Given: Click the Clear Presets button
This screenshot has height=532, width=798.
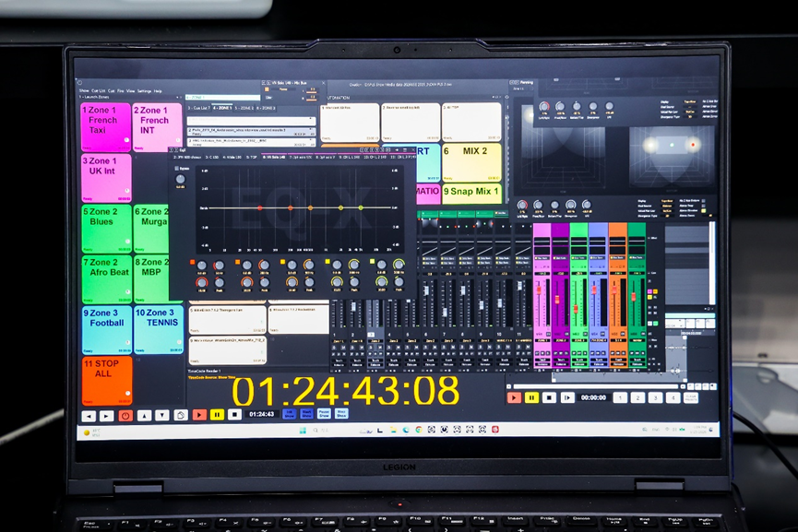Looking at the screenshot, I should [x=691, y=397].
